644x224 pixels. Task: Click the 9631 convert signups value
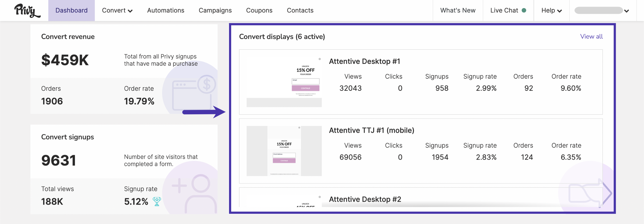59,160
